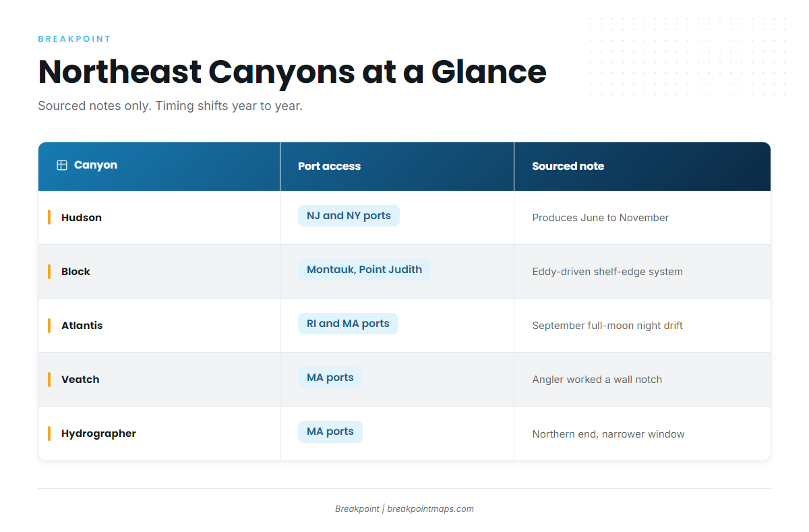Click the Hydrographer canyon row name
Viewport: 809px width, 532px height.
tap(98, 433)
